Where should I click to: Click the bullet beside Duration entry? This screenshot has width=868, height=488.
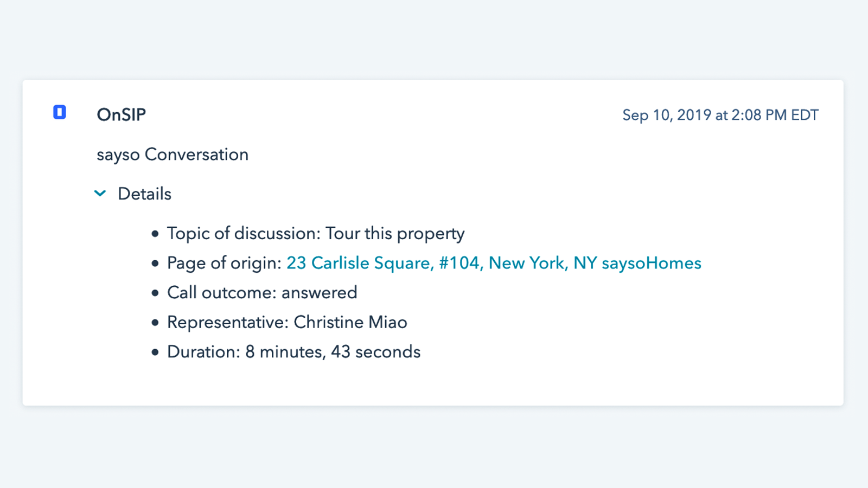[x=154, y=351]
